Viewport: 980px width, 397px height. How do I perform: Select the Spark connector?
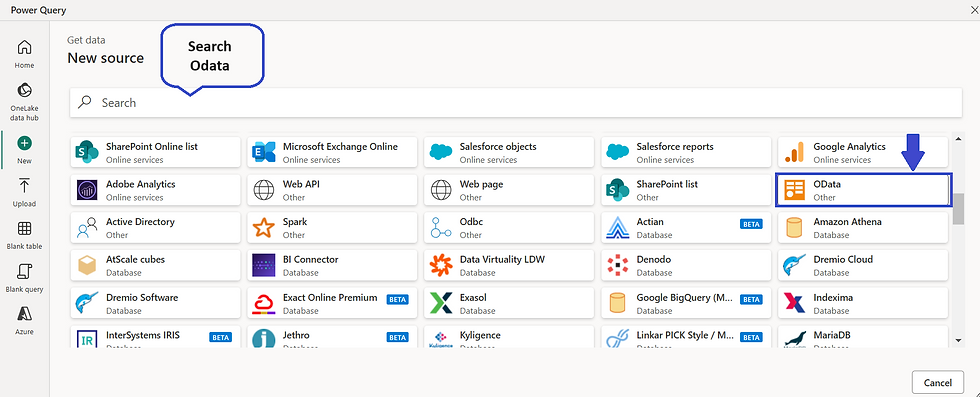tap(332, 228)
